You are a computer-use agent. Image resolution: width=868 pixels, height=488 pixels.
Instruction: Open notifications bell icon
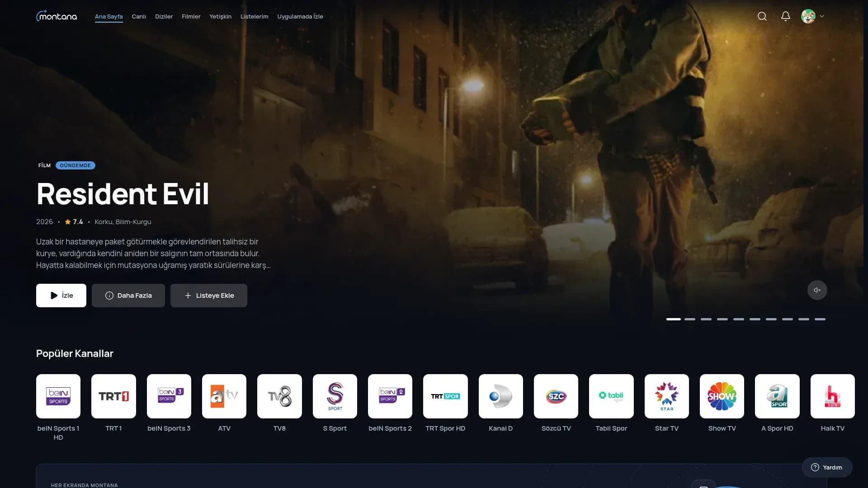coord(786,16)
